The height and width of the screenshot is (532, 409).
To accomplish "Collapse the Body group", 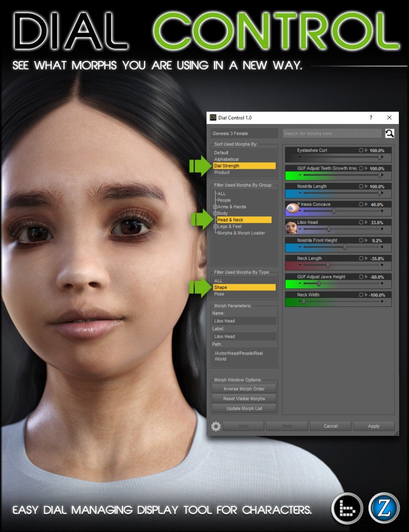I will tap(216, 213).
